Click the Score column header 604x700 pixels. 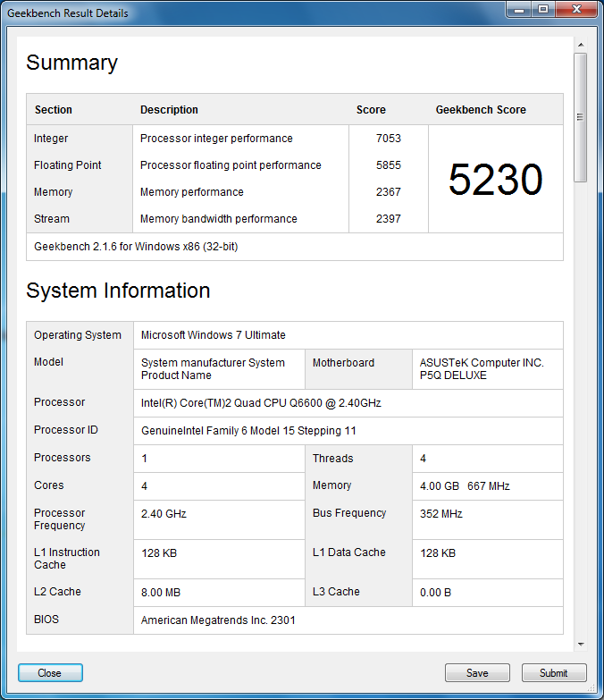371,110
